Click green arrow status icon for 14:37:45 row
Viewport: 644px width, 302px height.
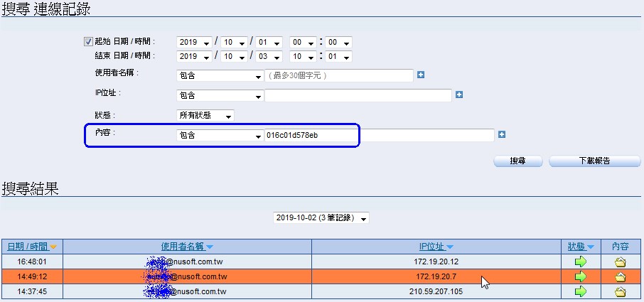click(x=581, y=291)
